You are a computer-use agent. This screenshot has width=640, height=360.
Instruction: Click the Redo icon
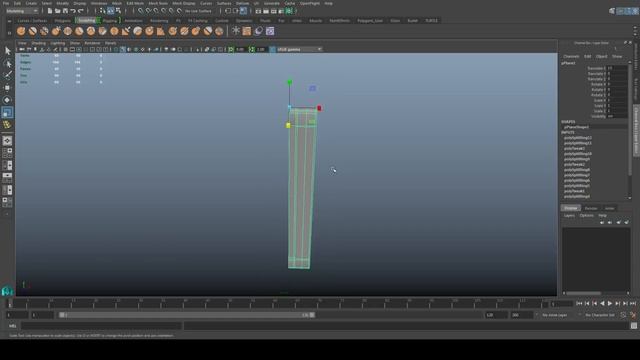pos(80,11)
